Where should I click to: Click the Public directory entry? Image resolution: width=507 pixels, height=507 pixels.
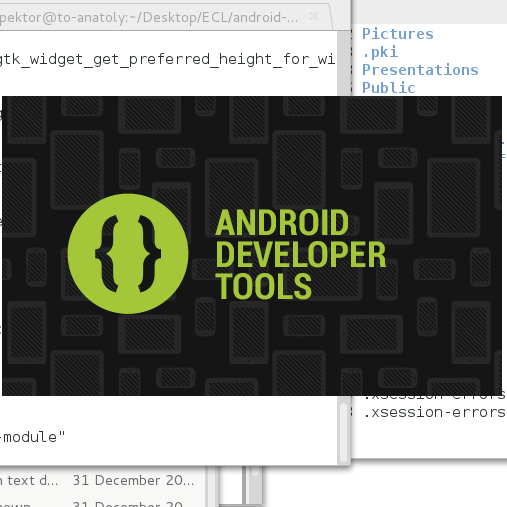[389, 88]
